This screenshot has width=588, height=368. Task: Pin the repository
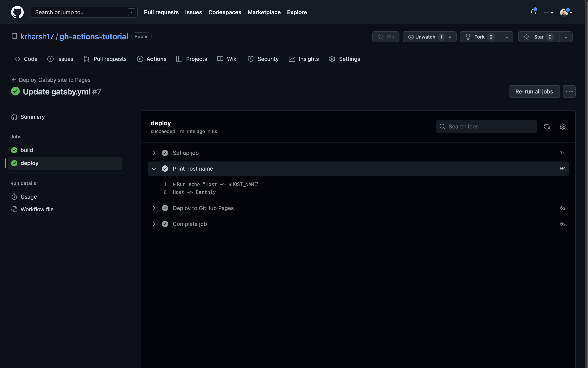coord(386,37)
